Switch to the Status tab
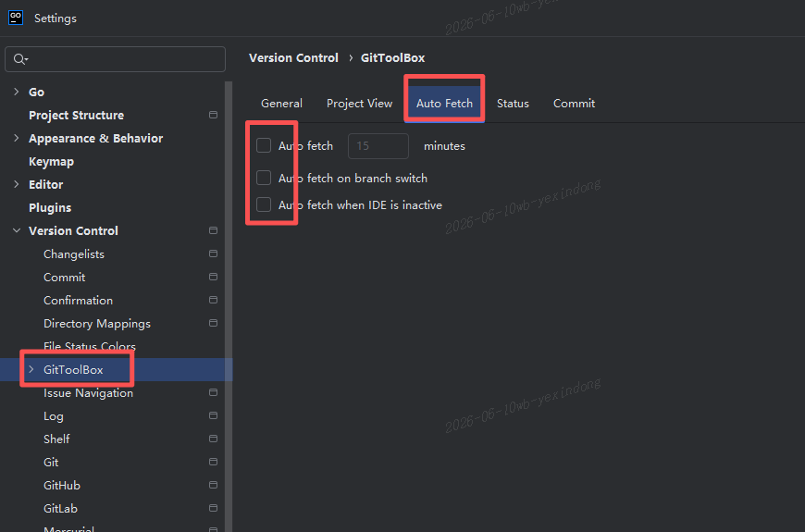805x532 pixels. coord(513,104)
